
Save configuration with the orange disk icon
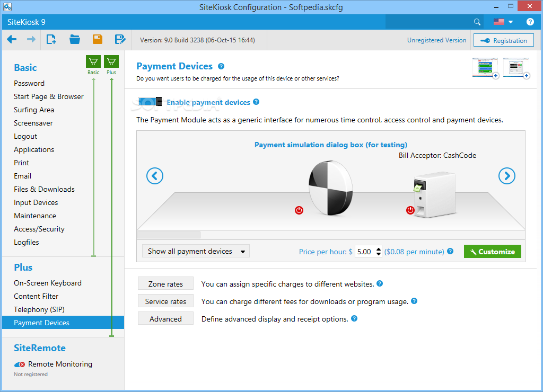[98, 39]
